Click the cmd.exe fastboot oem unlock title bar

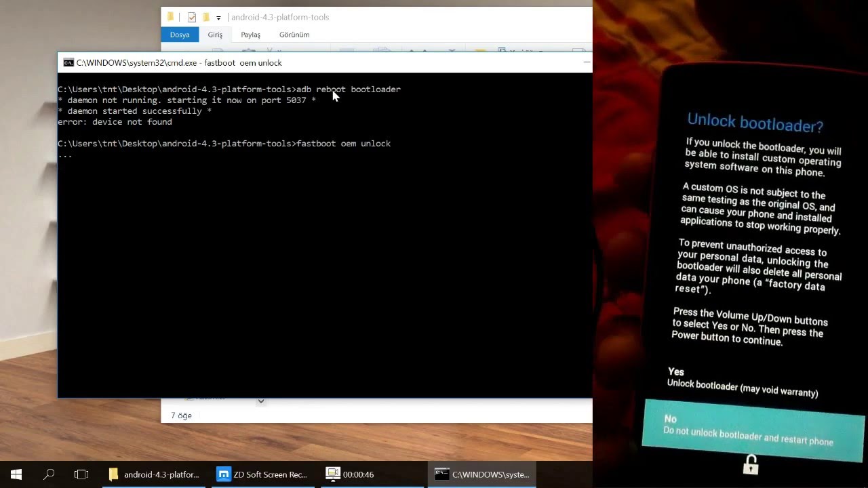[179, 62]
